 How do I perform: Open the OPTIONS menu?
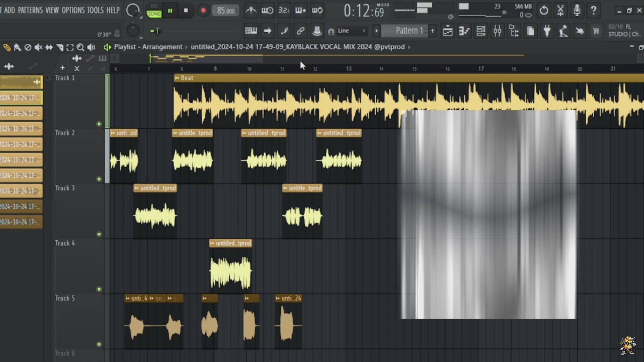pos(72,10)
